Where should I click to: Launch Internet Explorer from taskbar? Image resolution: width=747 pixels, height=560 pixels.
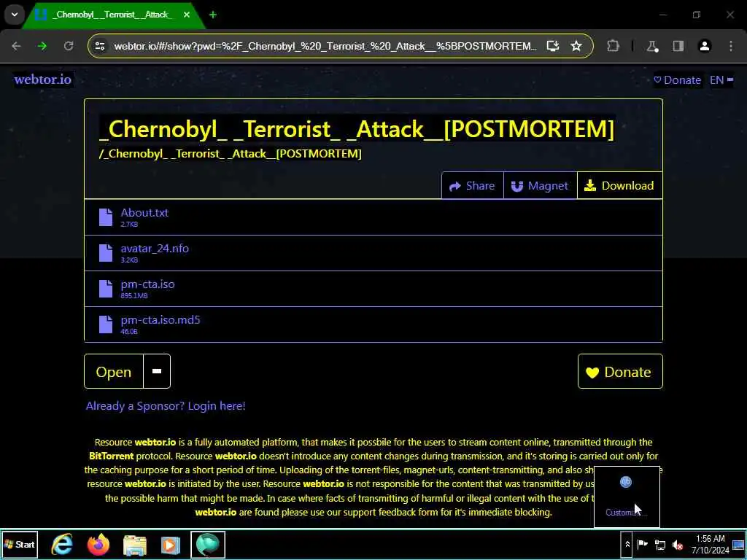pos(62,544)
